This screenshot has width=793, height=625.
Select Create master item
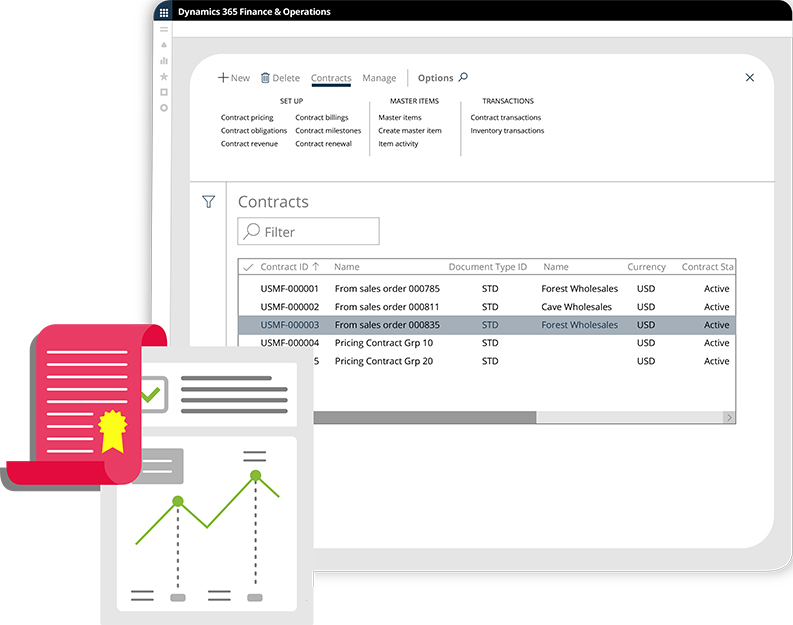pos(410,130)
